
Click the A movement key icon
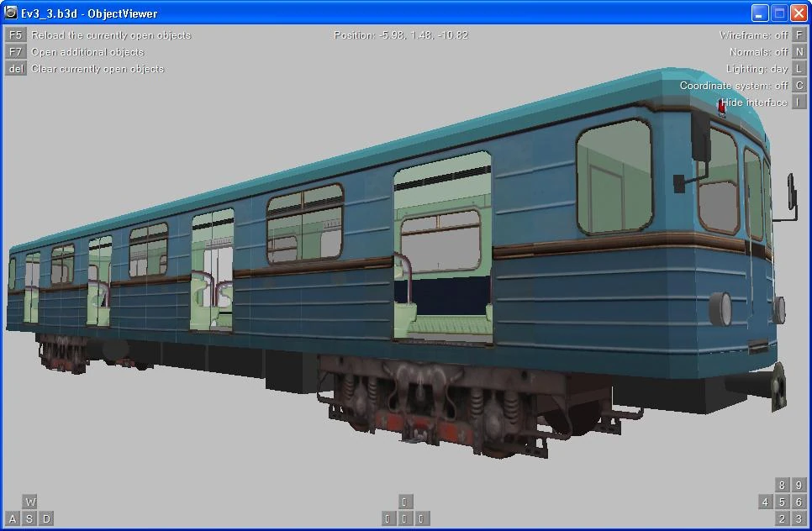click(x=13, y=518)
